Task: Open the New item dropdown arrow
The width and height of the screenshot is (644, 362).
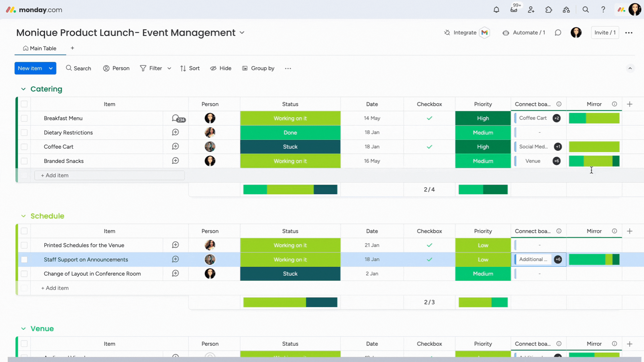Action: 51,68
